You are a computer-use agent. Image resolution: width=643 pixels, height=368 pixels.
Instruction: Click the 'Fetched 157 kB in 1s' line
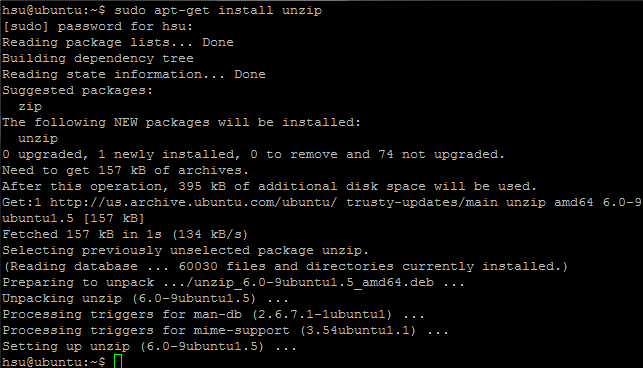click(x=125, y=234)
